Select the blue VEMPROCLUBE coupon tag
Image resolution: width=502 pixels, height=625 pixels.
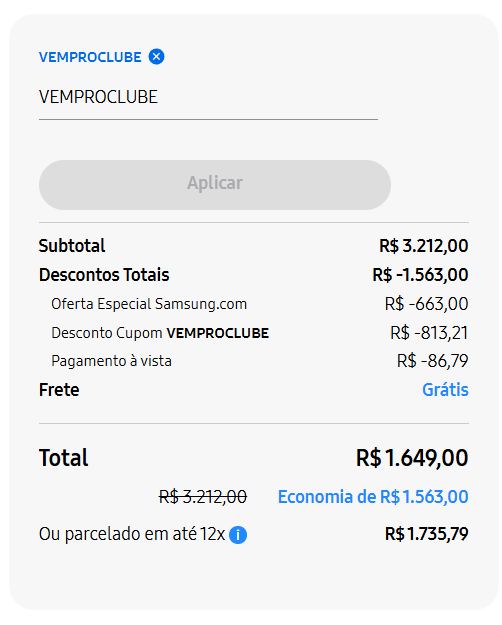pos(90,57)
